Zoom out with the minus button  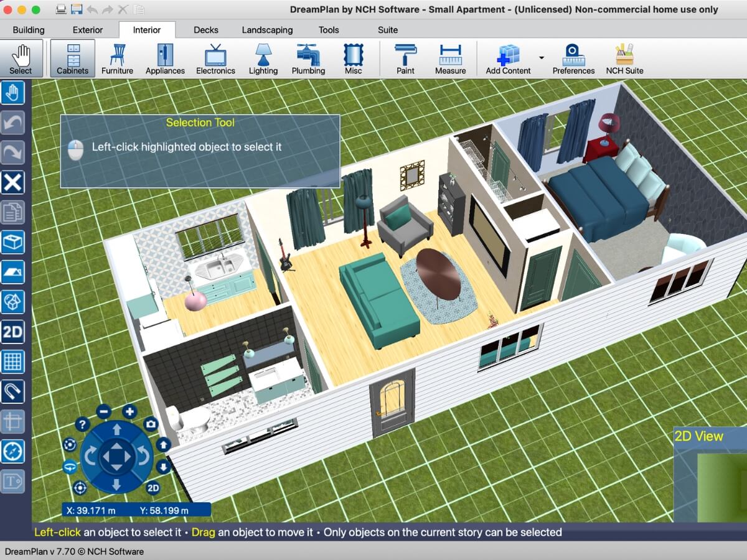click(x=104, y=411)
